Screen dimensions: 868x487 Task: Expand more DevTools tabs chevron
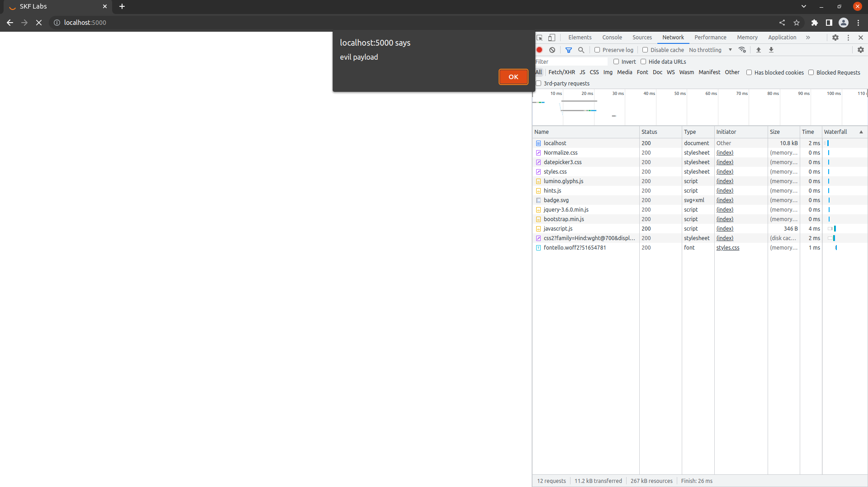click(808, 38)
